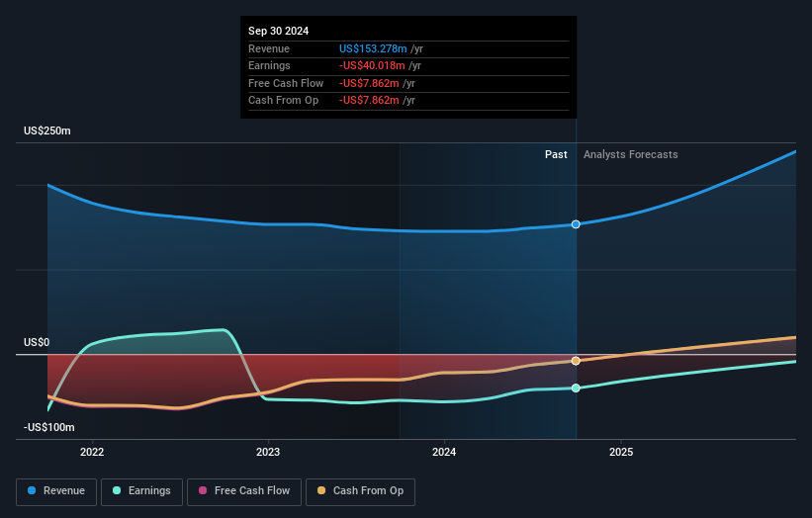Click the blue Revenue legend dot
Screen dimensions: 812x518
pyautogui.click(x=32, y=490)
